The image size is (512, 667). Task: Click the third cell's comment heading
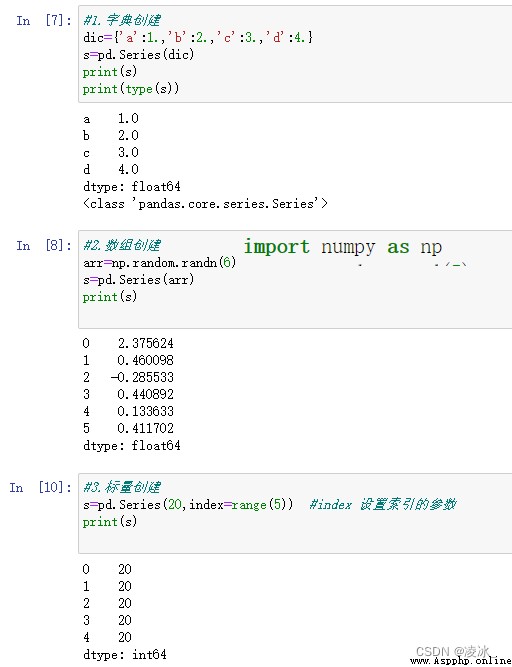click(122, 487)
